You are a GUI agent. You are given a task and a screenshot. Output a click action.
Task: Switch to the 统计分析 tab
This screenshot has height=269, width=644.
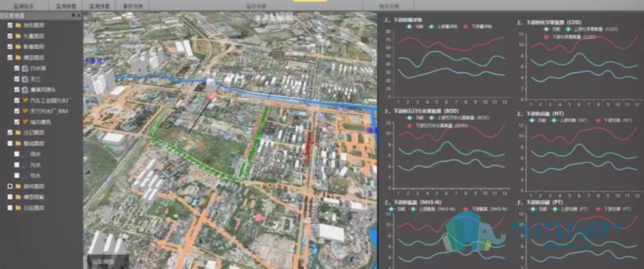[389, 6]
